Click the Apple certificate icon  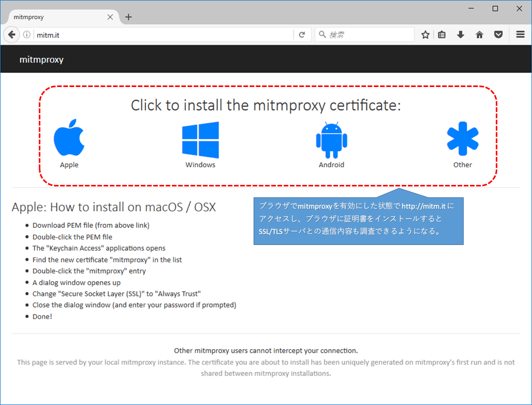69,137
